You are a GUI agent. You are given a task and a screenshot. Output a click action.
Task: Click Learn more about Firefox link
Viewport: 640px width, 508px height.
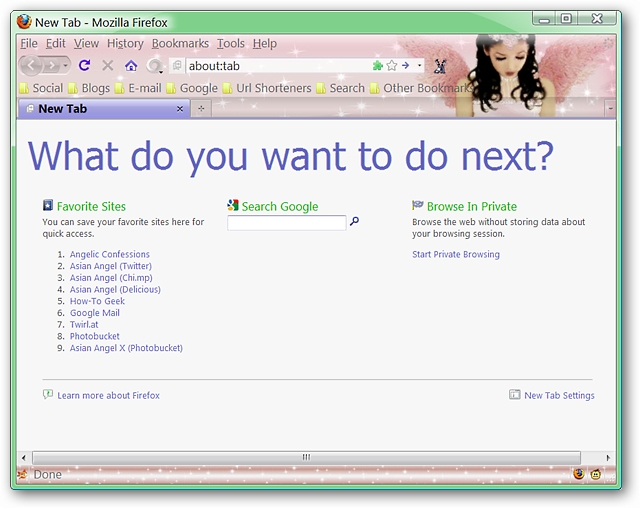click(x=109, y=395)
